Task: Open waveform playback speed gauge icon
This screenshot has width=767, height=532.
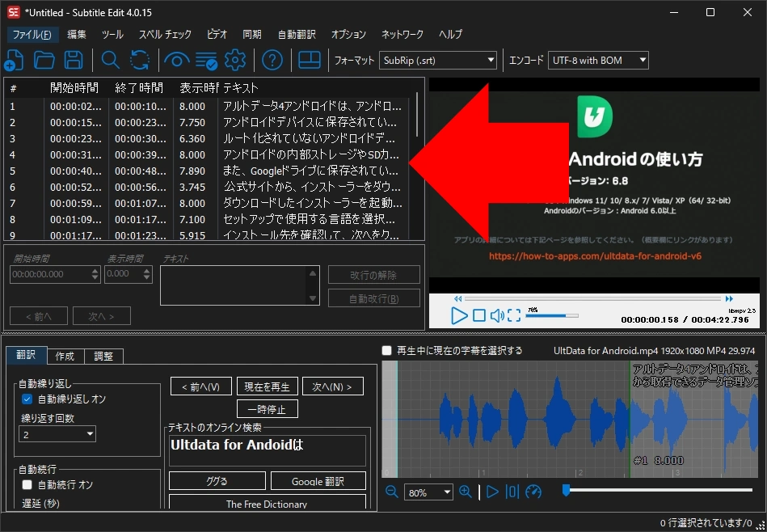Action: pos(533,492)
